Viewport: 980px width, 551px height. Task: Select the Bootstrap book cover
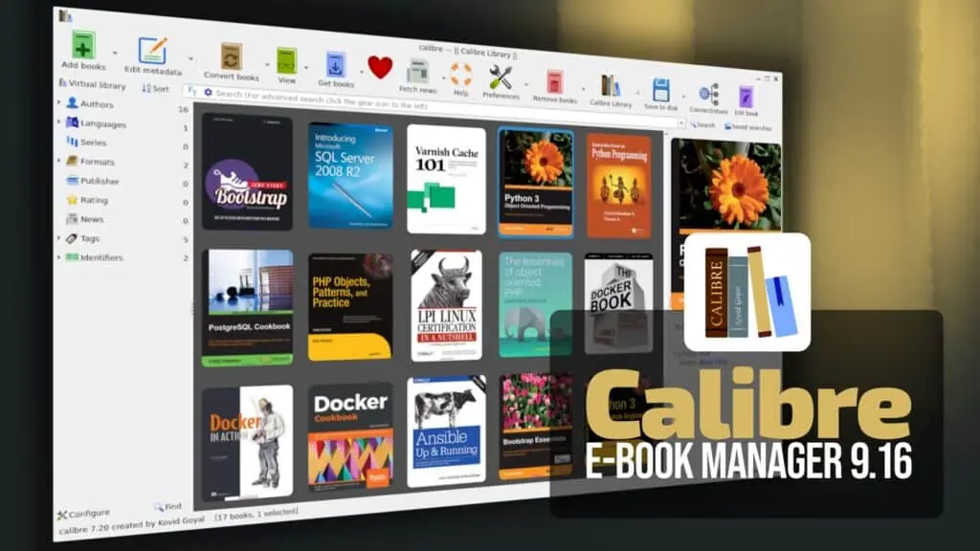click(248, 172)
